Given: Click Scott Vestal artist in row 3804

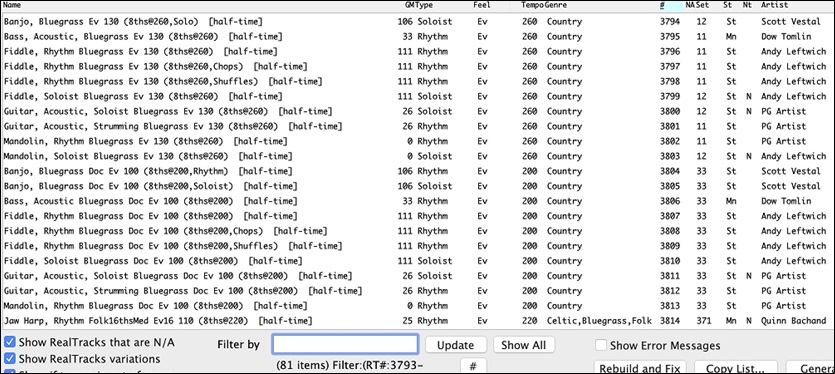Looking at the screenshot, I should click(791, 171).
